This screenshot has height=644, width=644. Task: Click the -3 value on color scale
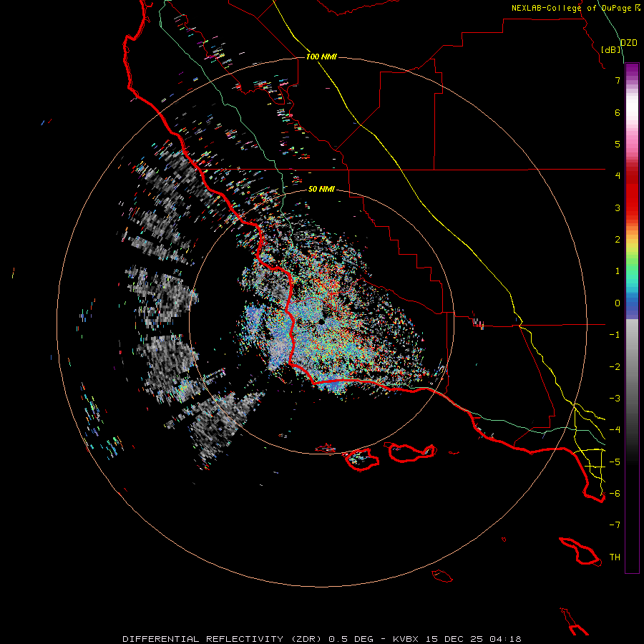615,399
